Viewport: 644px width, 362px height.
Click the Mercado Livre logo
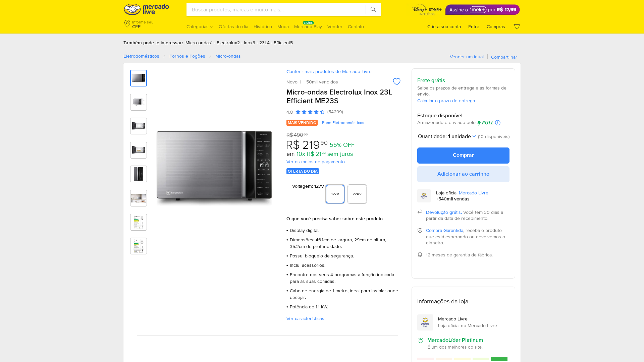pos(146,9)
